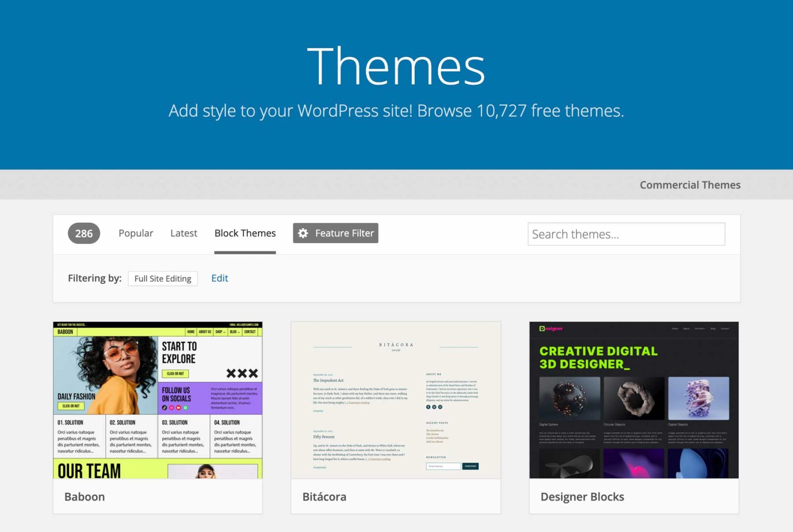Click the Themes page heading
Screen dimensions: 793x532
[396, 66]
